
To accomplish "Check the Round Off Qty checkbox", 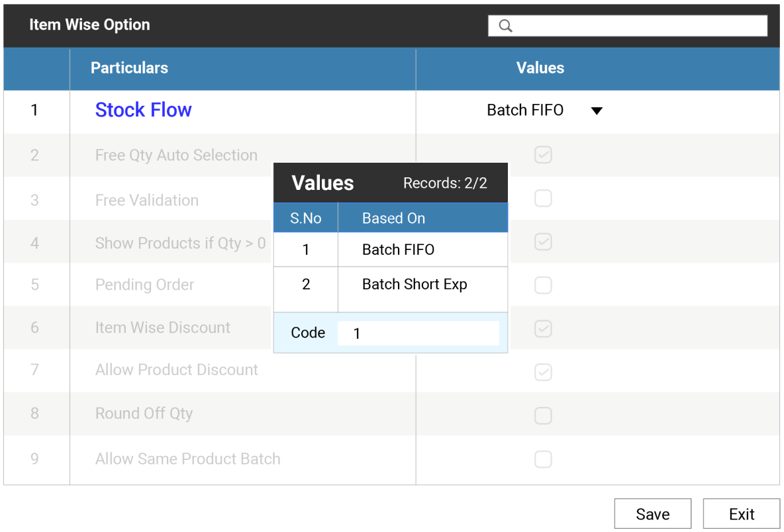I will click(543, 416).
